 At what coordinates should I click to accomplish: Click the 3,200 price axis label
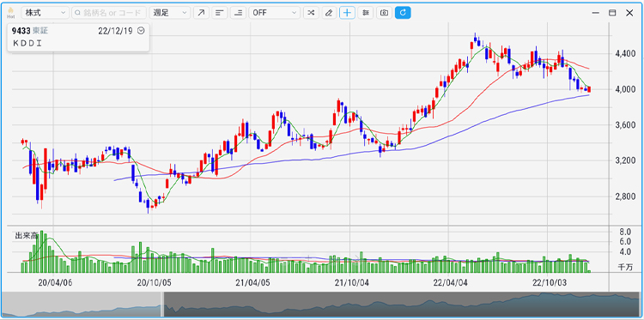click(x=624, y=160)
